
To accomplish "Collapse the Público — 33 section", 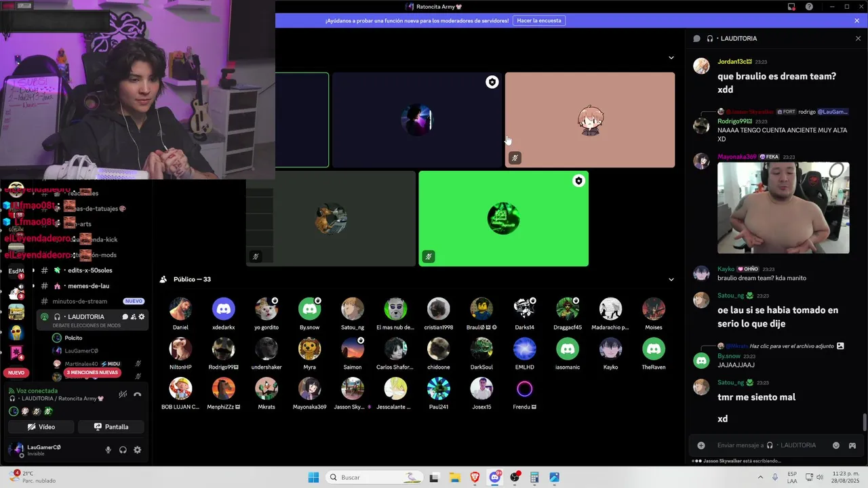I will point(671,279).
